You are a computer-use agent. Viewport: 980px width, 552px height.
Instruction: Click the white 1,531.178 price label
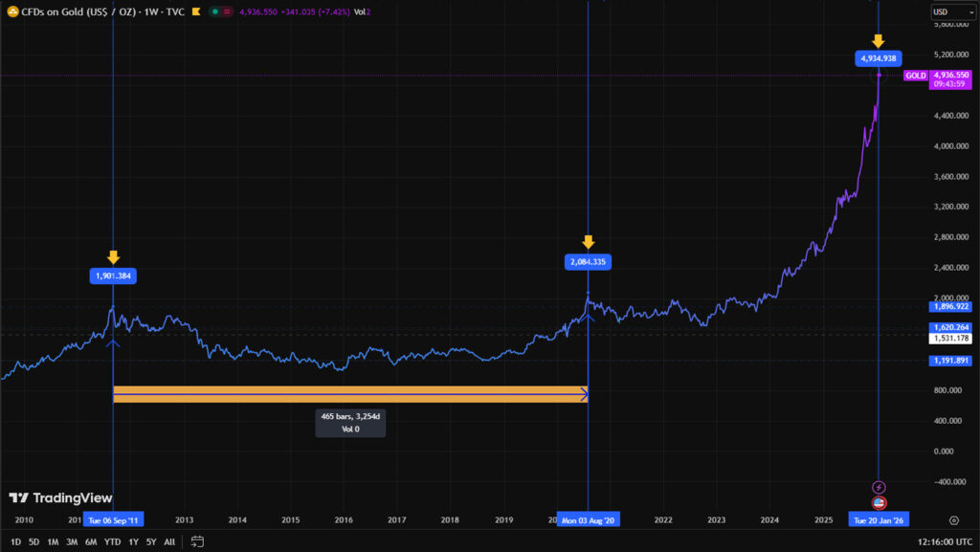950,339
